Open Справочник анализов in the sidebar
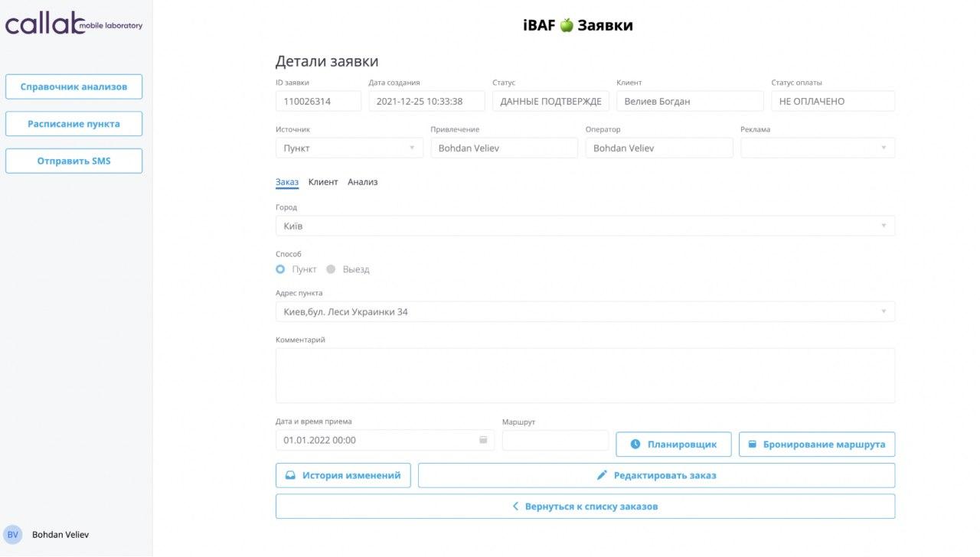This screenshot has height=557, width=980. [73, 86]
